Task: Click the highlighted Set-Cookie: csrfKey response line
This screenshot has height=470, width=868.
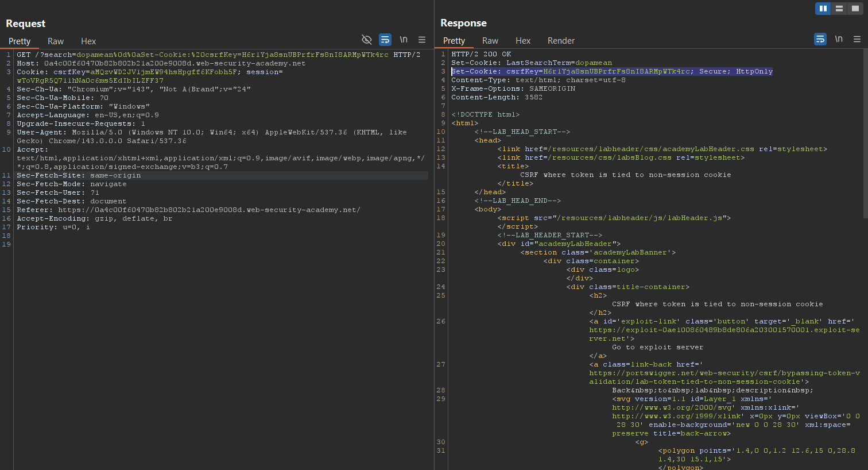Action: tap(612, 71)
